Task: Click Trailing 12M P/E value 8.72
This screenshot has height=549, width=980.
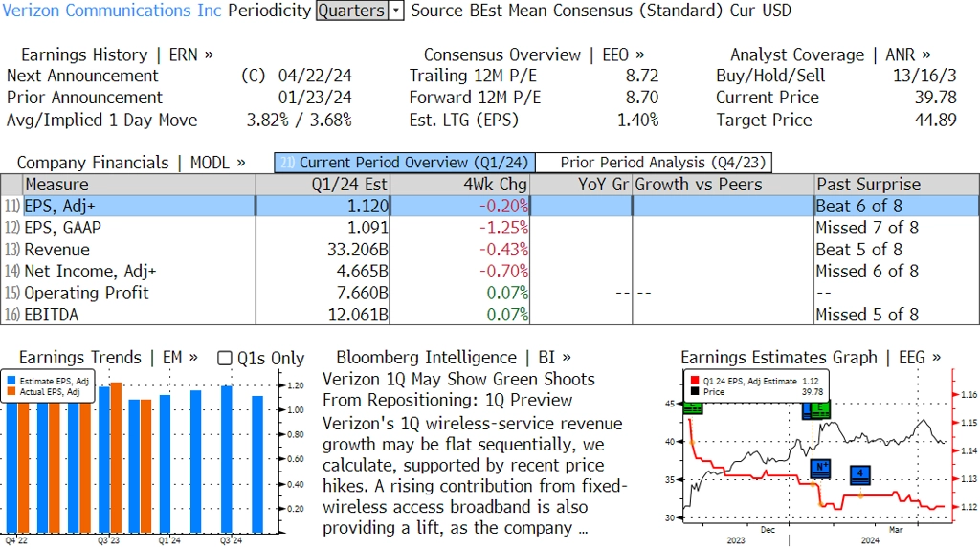Action: 642,76
